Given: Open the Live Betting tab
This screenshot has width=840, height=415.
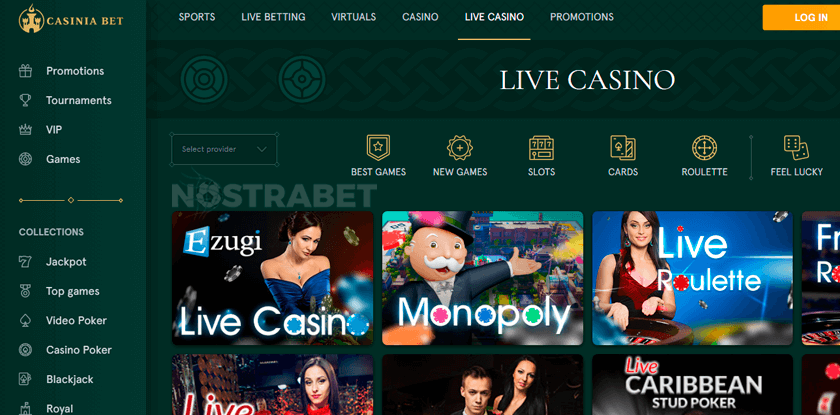Looking at the screenshot, I should [x=273, y=17].
